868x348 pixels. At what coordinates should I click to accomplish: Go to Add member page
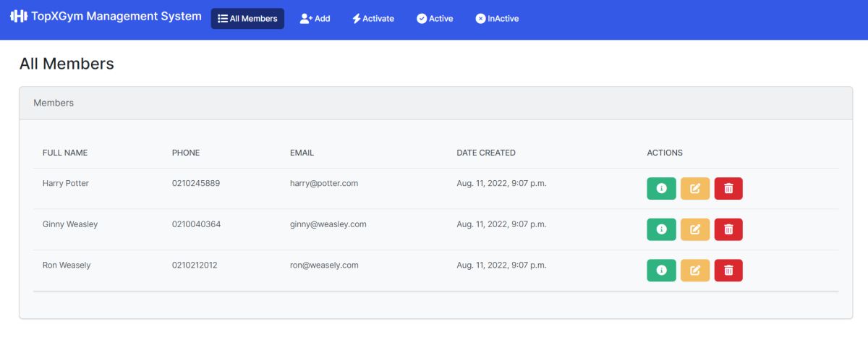coord(315,19)
